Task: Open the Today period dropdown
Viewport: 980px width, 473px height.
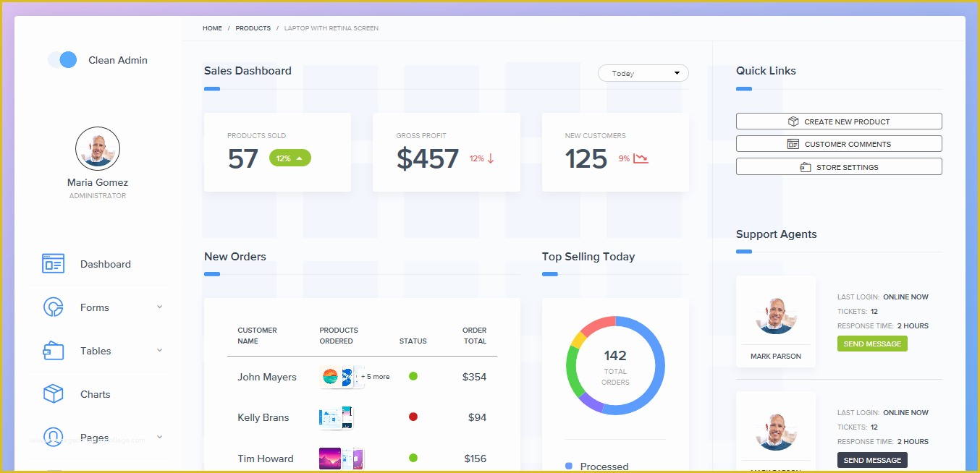Action: 643,73
